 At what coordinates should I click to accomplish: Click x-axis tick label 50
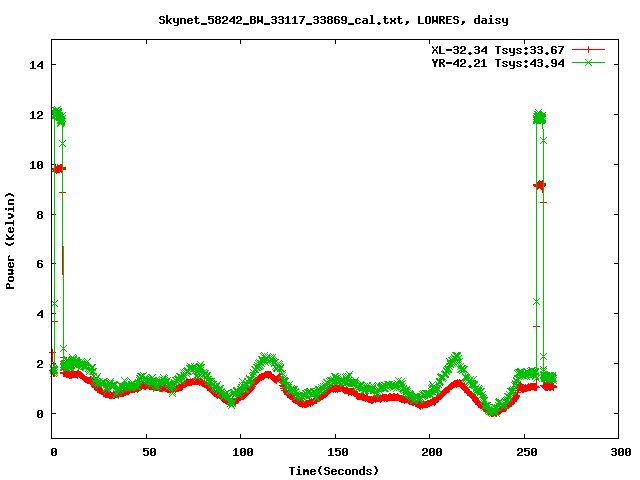(149, 452)
